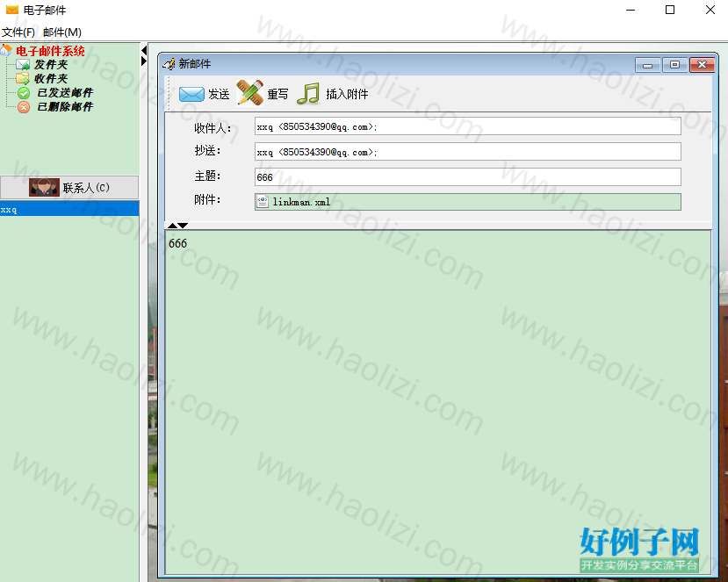This screenshot has width=728, height=582.
Task: Click the pencil-and-ruler Rewrite icon
Action: (249, 92)
